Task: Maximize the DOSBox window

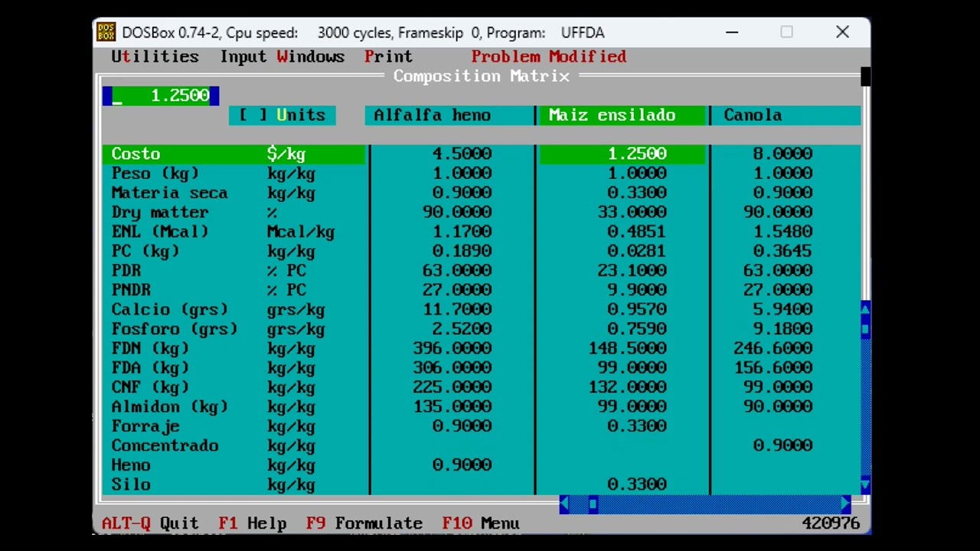Action: click(x=786, y=32)
